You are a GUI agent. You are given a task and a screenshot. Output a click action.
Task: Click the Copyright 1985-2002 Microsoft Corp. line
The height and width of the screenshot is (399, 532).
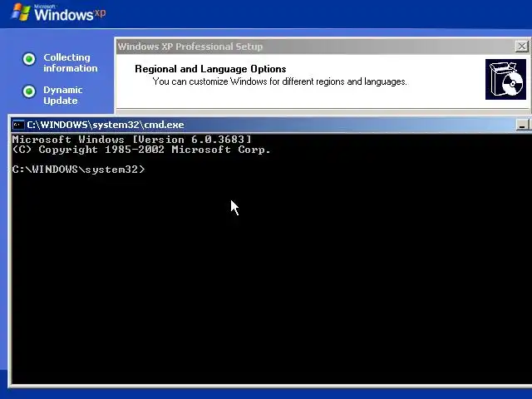point(141,150)
